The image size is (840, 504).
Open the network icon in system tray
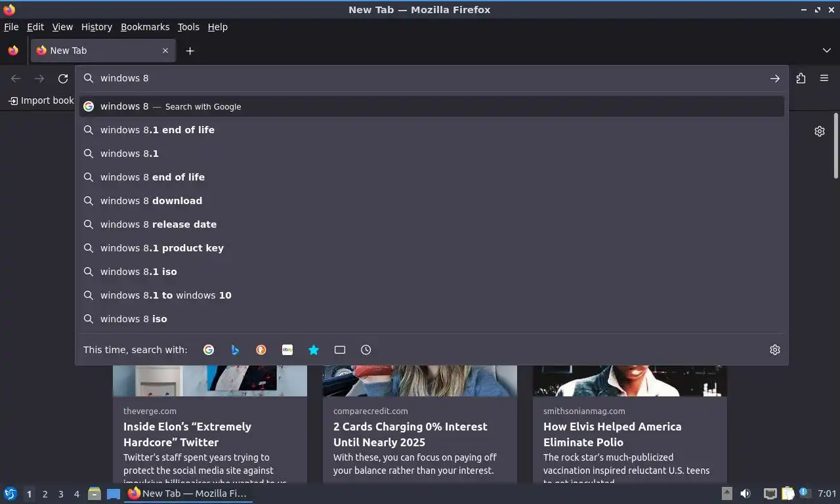[x=770, y=493]
